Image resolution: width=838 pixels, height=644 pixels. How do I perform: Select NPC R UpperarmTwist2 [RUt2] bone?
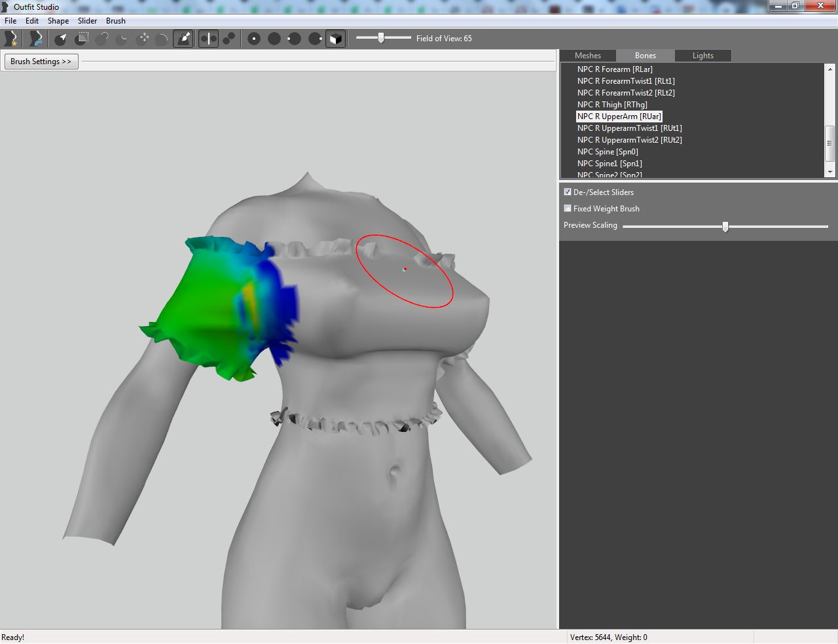click(630, 140)
